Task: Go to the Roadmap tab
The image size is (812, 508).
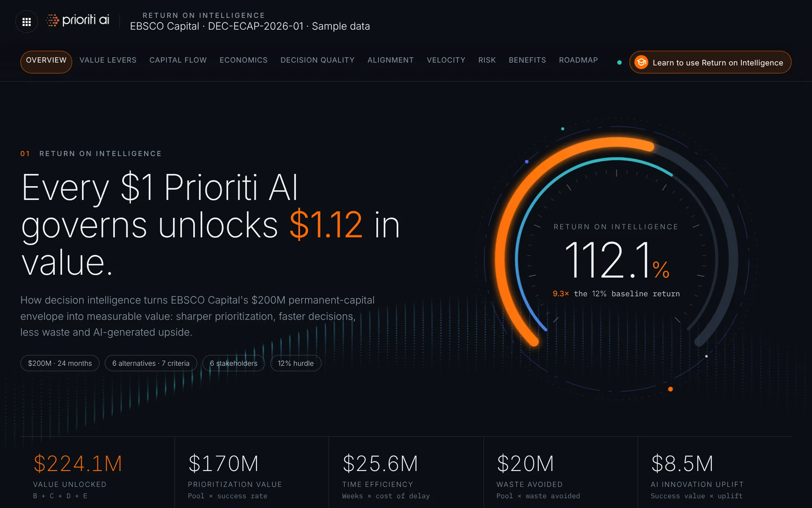Action: 579,60
